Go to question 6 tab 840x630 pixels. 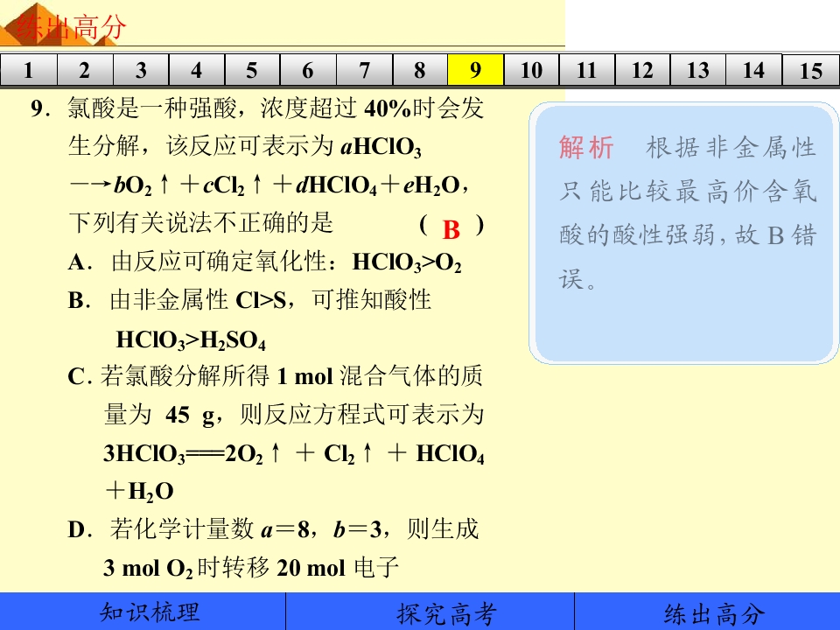coord(308,70)
